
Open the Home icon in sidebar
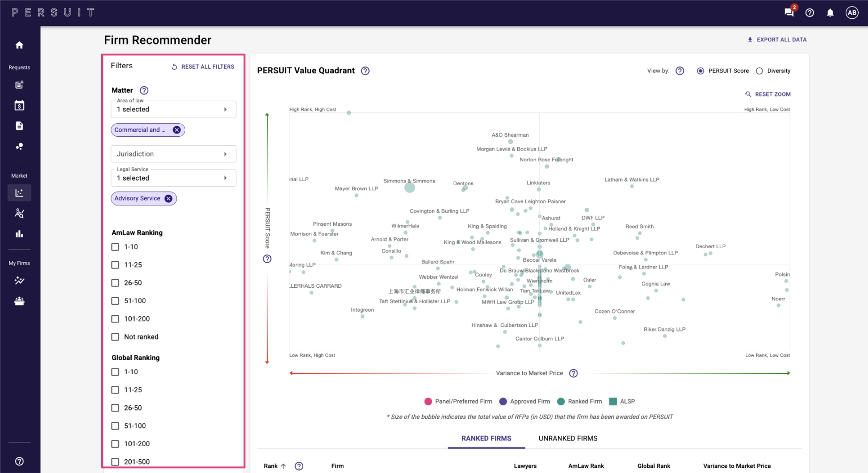pyautogui.click(x=19, y=45)
